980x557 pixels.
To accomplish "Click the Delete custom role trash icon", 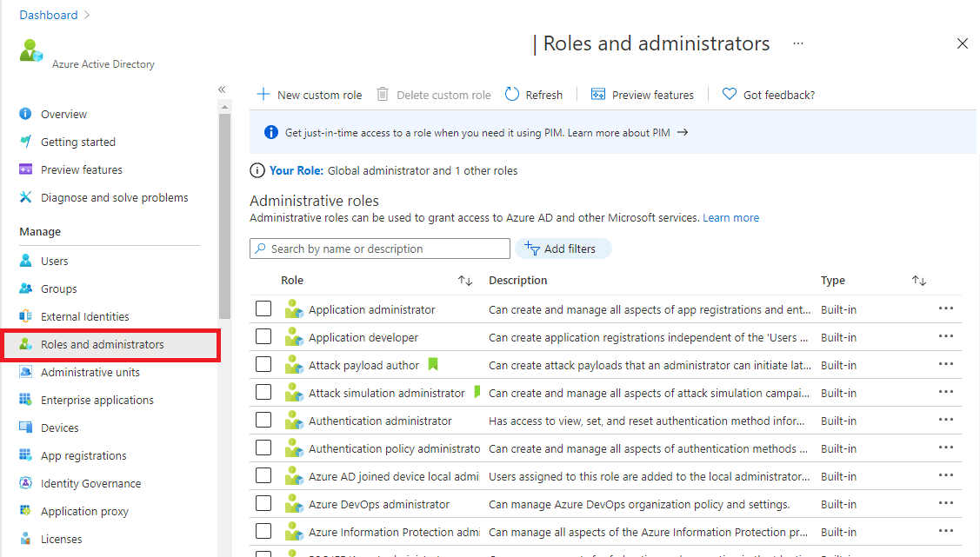I will pyautogui.click(x=381, y=94).
